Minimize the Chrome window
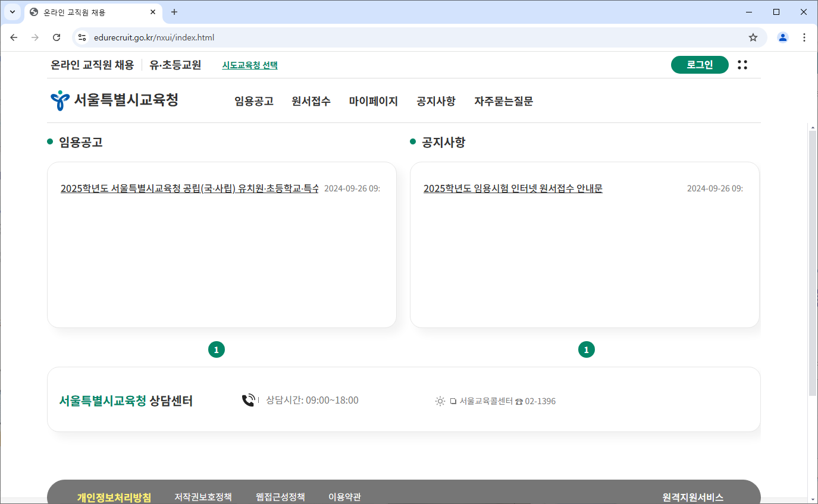The height and width of the screenshot is (504, 818). pos(749,12)
